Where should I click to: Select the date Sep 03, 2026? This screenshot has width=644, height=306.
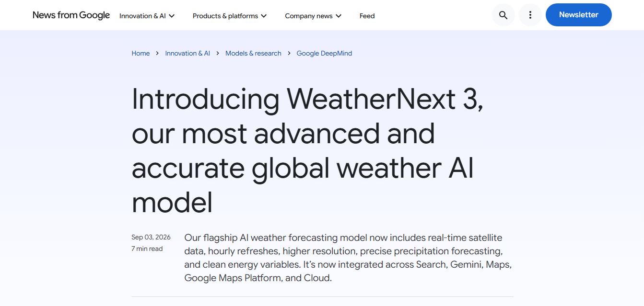[x=151, y=237]
